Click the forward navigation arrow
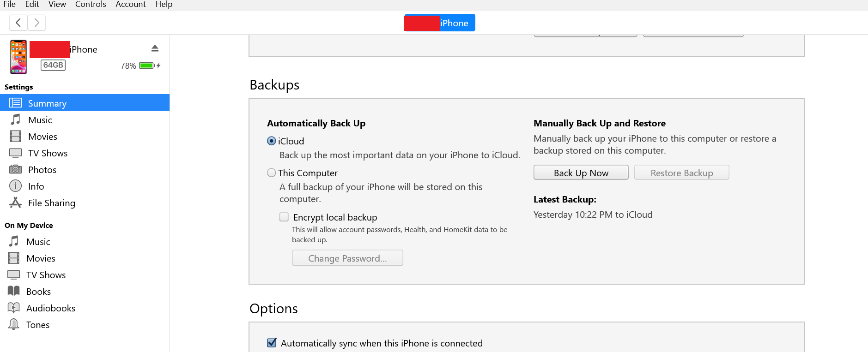This screenshot has height=352, width=868. click(x=36, y=23)
